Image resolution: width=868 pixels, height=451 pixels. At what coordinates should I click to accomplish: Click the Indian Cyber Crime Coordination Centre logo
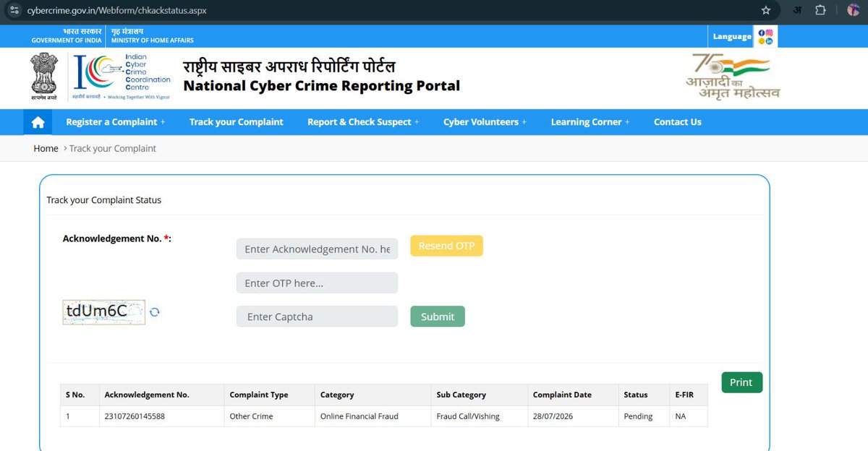pos(122,76)
